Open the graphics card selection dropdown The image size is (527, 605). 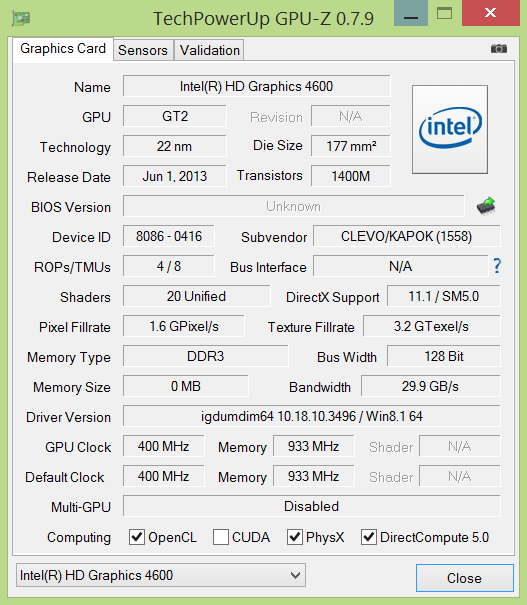(x=161, y=575)
